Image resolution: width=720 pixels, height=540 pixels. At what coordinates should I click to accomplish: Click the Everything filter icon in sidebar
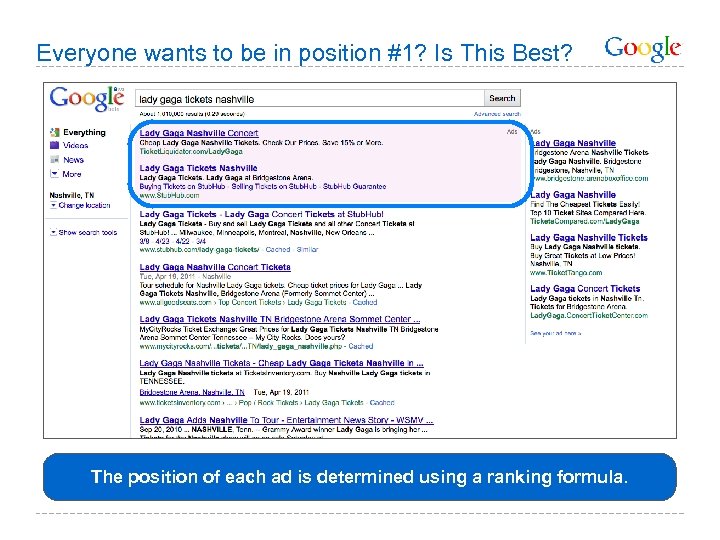[55, 132]
